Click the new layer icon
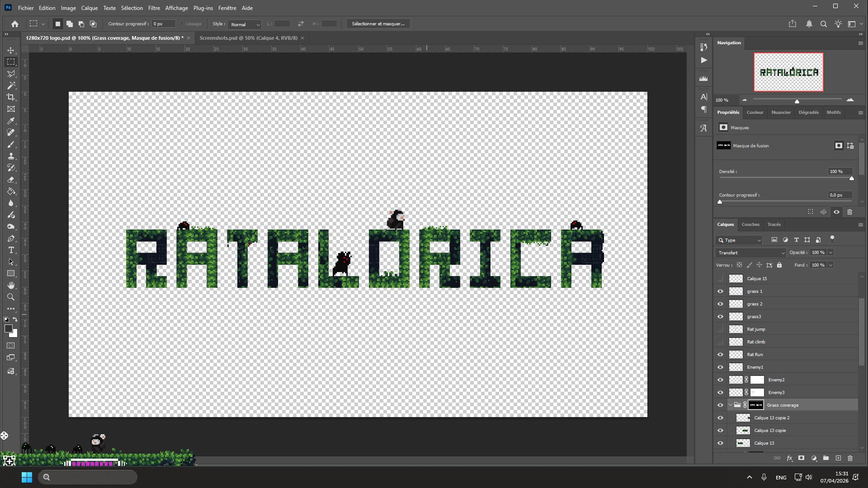 click(838, 458)
